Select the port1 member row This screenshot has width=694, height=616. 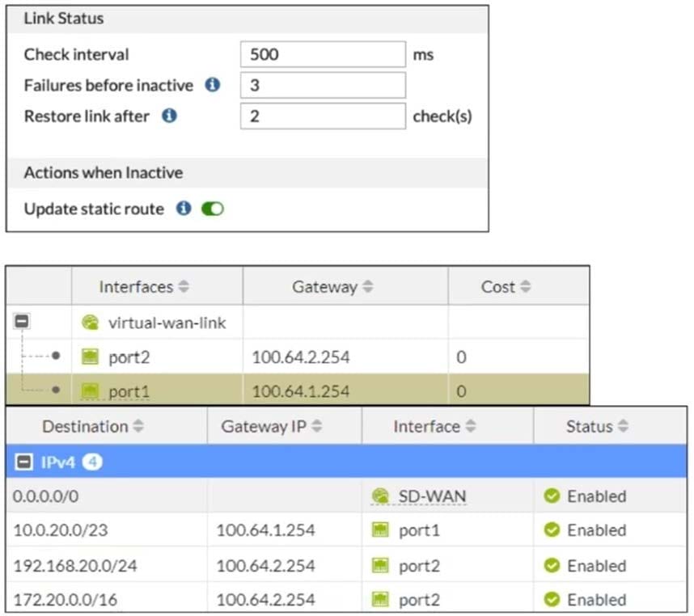click(x=298, y=390)
